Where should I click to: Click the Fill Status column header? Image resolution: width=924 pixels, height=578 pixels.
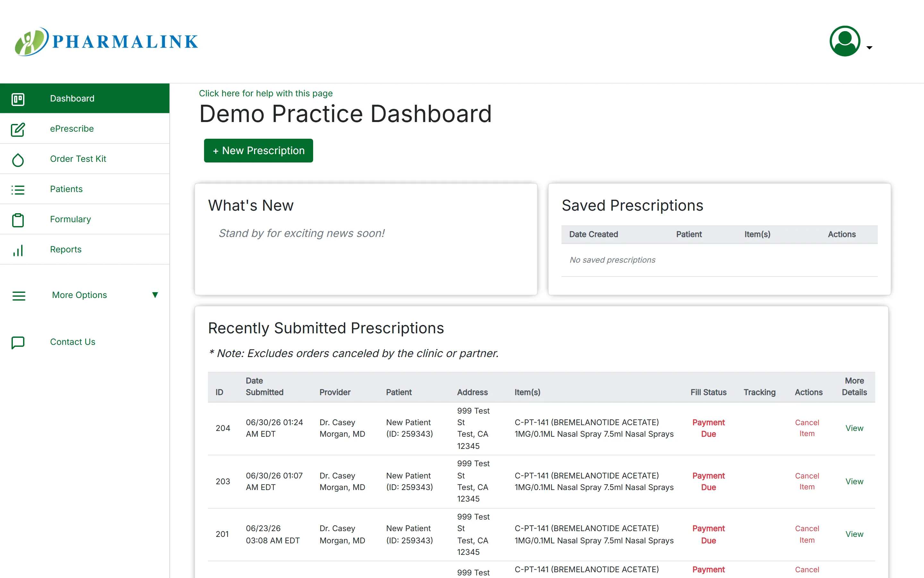coord(708,392)
